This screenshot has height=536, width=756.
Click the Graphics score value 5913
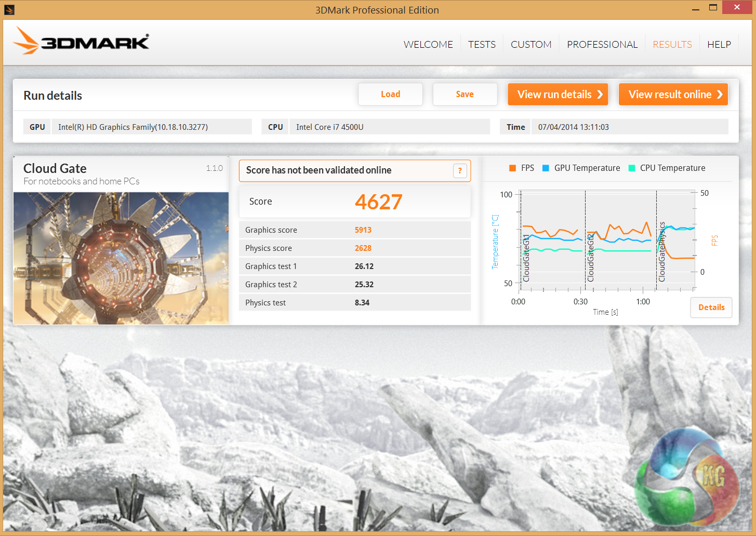point(363,230)
